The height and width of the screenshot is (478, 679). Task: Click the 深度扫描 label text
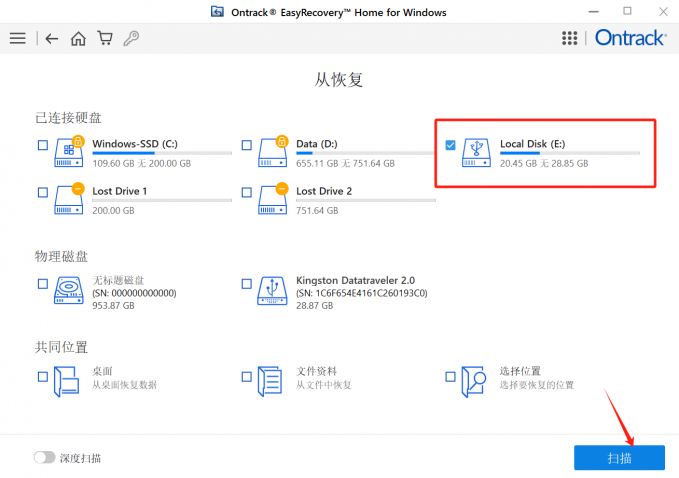pyautogui.click(x=80, y=458)
